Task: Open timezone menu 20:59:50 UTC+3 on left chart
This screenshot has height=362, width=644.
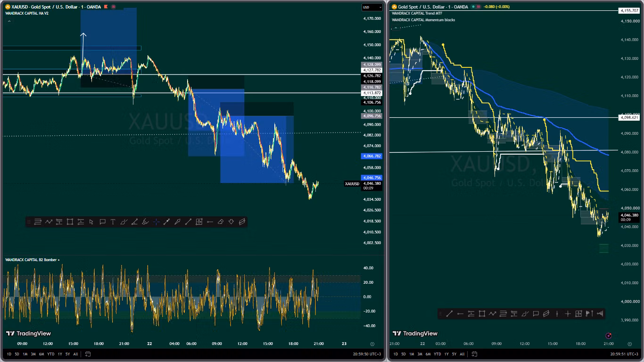Action: coord(368,354)
